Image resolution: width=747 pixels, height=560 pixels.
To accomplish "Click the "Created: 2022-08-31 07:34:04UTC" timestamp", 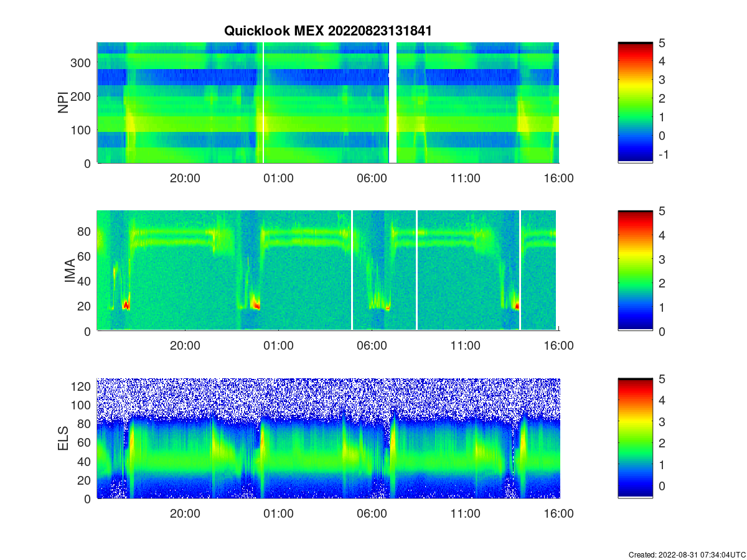I will coord(687,554).
